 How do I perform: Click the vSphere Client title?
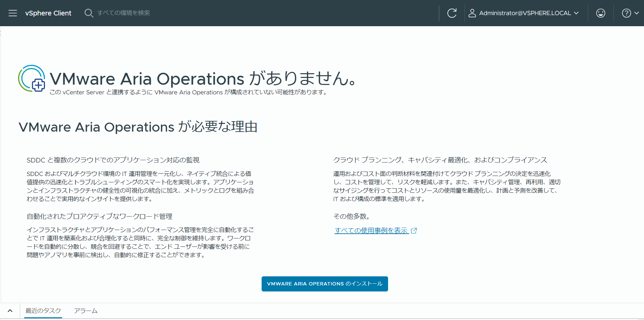(48, 13)
